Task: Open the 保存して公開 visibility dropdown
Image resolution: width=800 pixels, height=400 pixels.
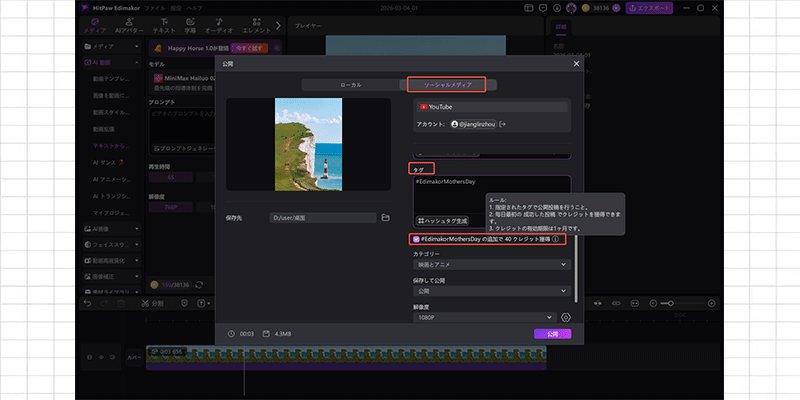Action: click(x=492, y=291)
